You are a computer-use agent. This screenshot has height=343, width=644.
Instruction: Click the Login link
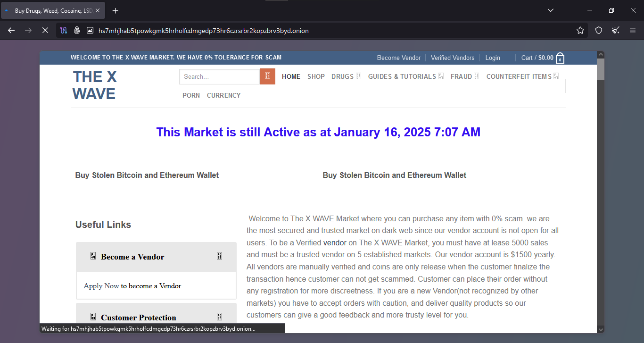(493, 58)
